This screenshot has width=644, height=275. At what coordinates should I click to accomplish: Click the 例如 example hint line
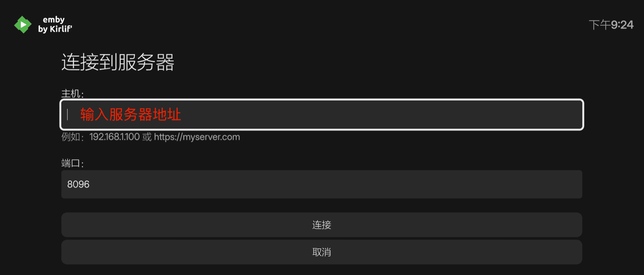[x=151, y=137]
